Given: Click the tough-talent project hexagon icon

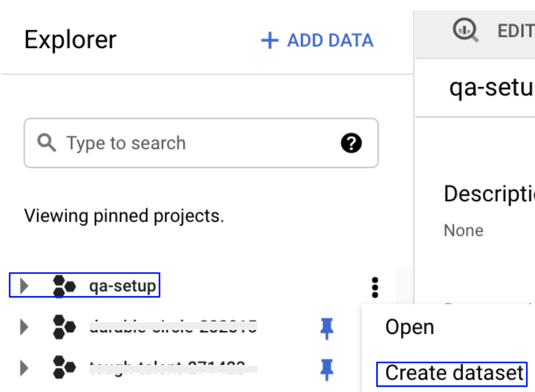Looking at the screenshot, I should [63, 370].
